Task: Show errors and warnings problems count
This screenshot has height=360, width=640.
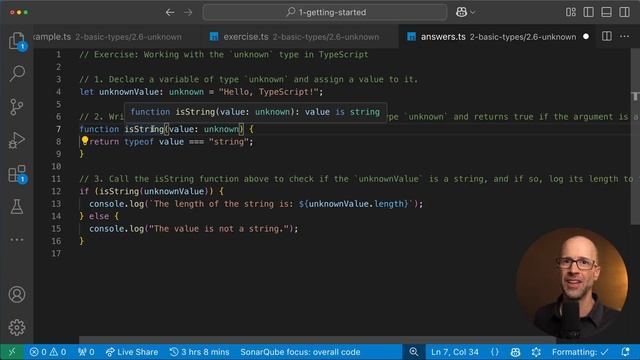Action: pos(48,352)
